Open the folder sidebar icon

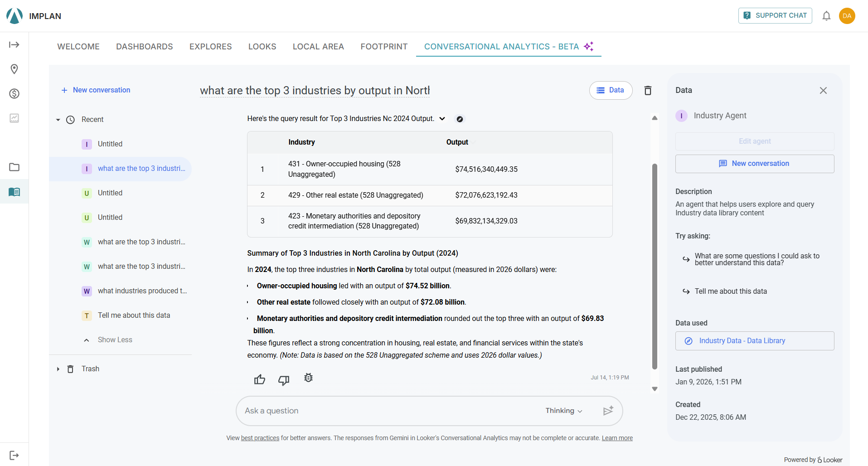(14, 167)
